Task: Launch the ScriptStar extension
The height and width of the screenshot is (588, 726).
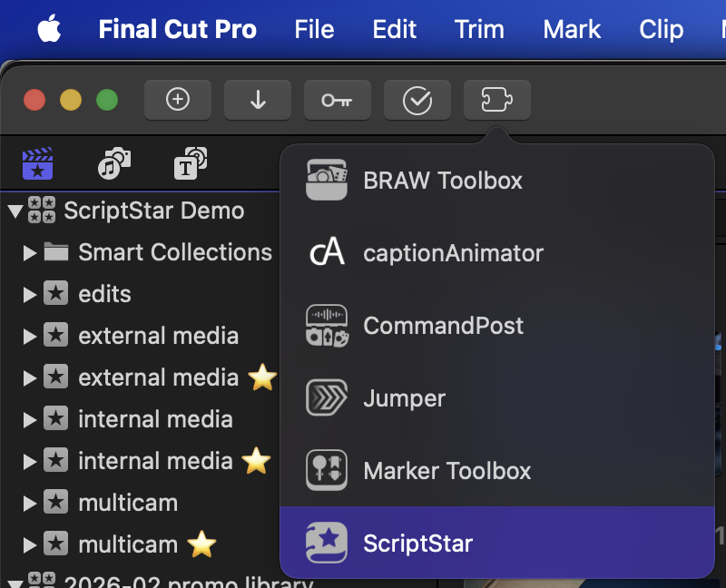Action: (x=417, y=544)
